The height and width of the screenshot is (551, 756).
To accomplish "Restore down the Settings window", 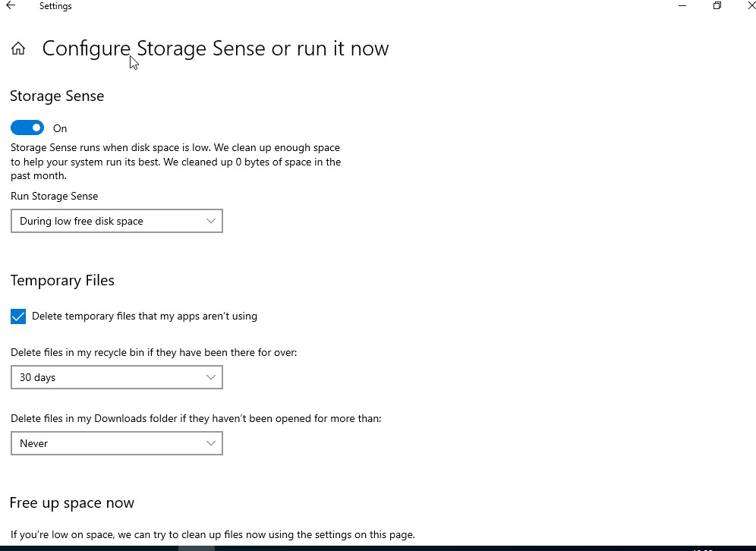I will [x=717, y=6].
